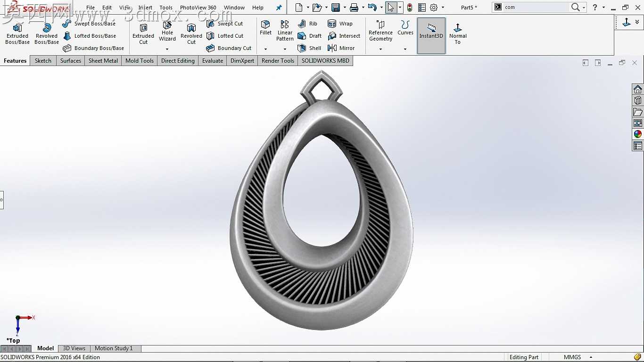Click the Print icon
The height and width of the screenshot is (362, 644).
pos(354,8)
